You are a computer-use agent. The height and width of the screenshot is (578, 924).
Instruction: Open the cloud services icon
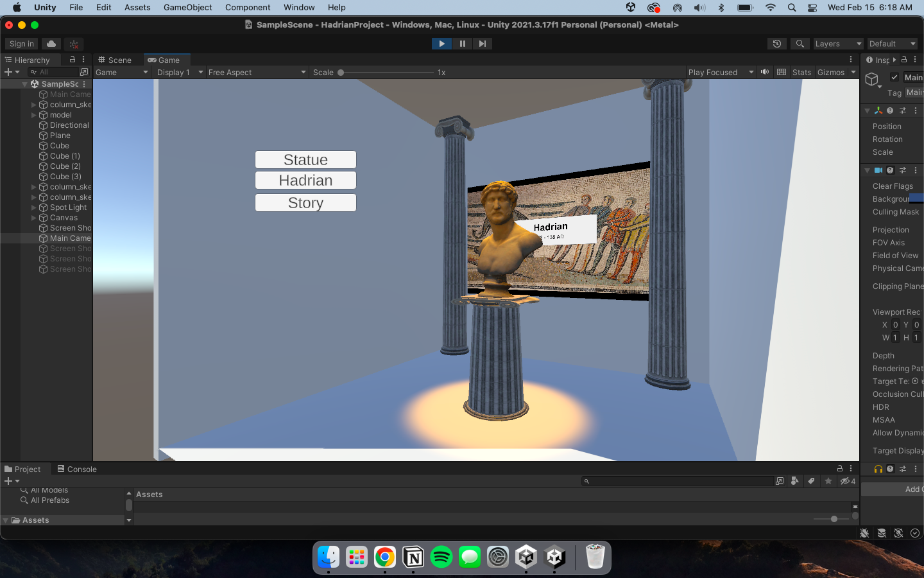coord(51,44)
